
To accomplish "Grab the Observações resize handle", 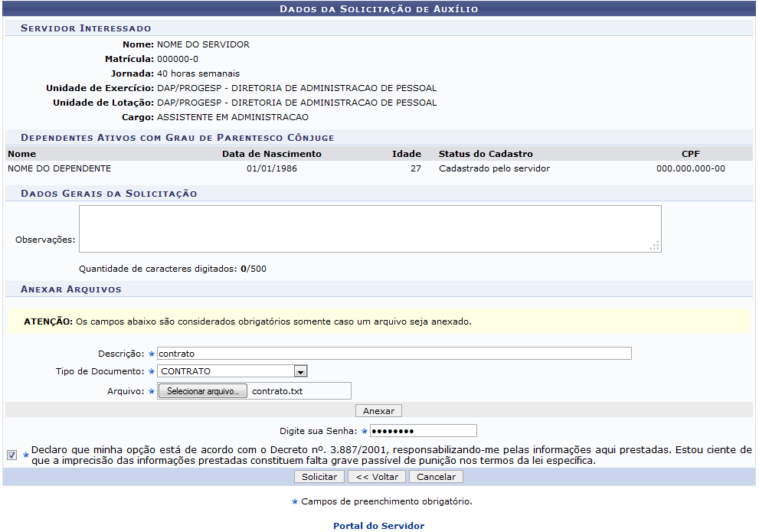I will (654, 246).
